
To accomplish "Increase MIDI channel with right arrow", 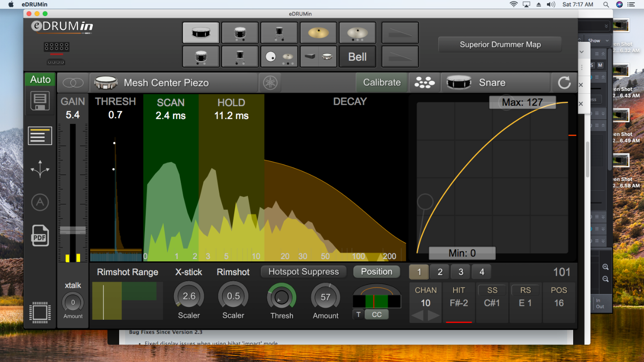I will pyautogui.click(x=433, y=316).
